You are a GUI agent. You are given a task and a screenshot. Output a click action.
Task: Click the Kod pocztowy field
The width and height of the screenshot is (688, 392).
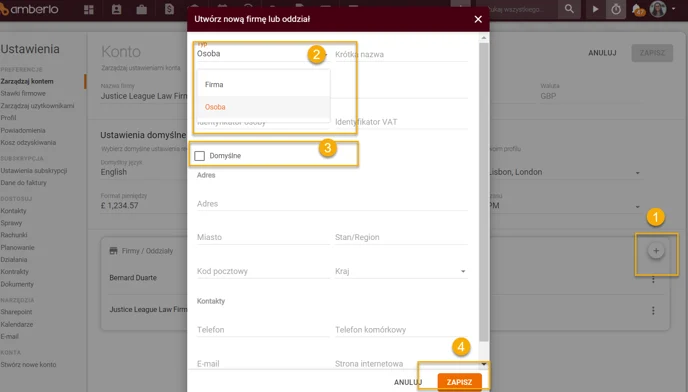[263, 271]
